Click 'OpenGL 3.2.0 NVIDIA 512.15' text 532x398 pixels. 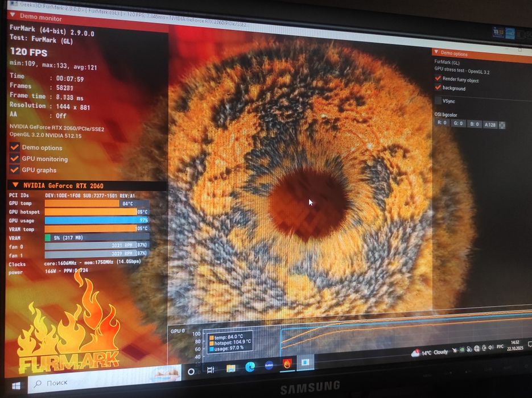pos(46,135)
